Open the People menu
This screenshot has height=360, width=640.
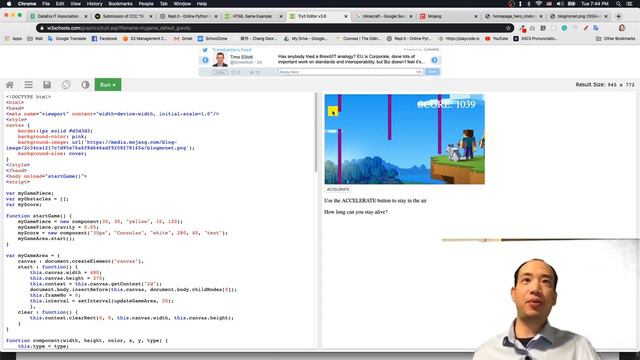click(146, 4)
